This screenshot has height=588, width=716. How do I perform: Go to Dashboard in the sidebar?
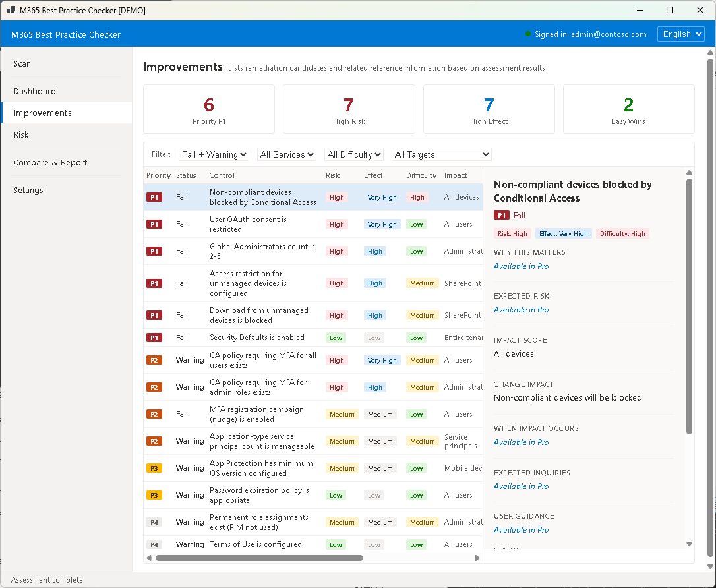(x=34, y=91)
